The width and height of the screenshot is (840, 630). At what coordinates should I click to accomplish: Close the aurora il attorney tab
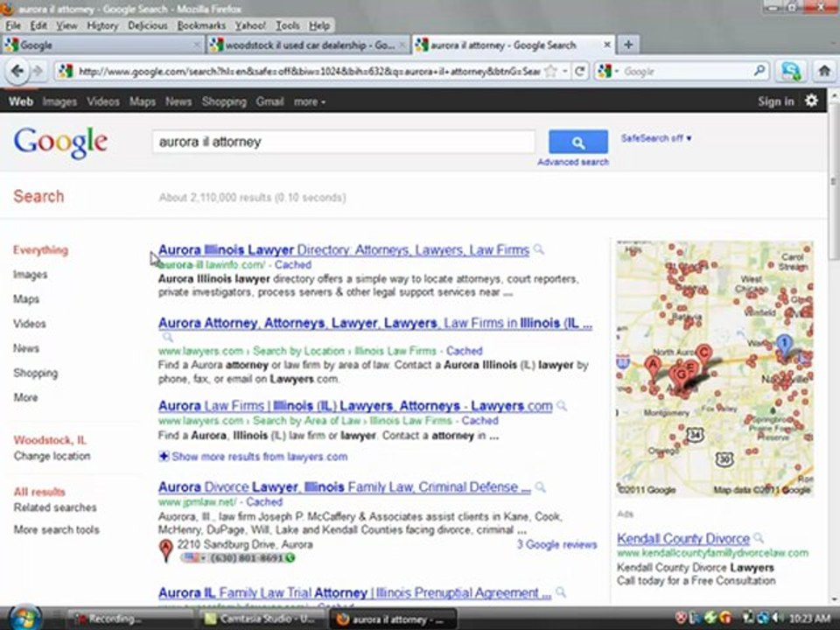pos(607,45)
